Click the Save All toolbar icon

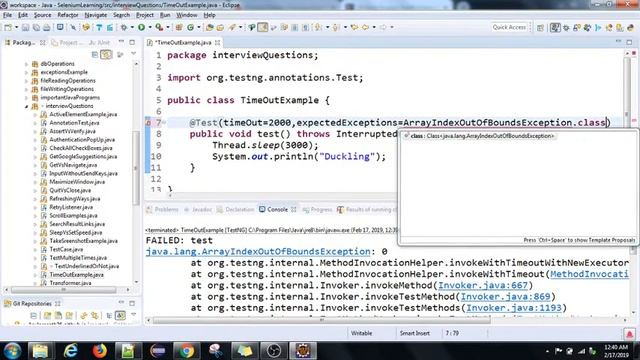36,27
